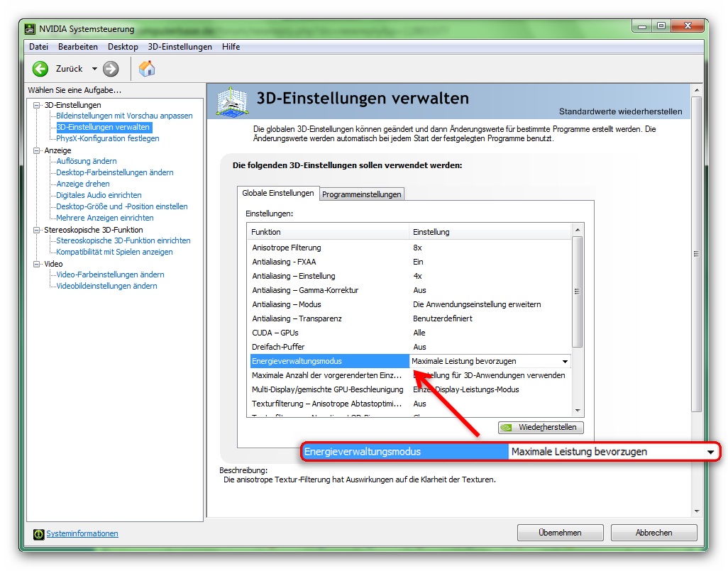728x571 pixels.
Task: Open Desktop-Farbeinstellungen ändern
Action: pos(115,172)
